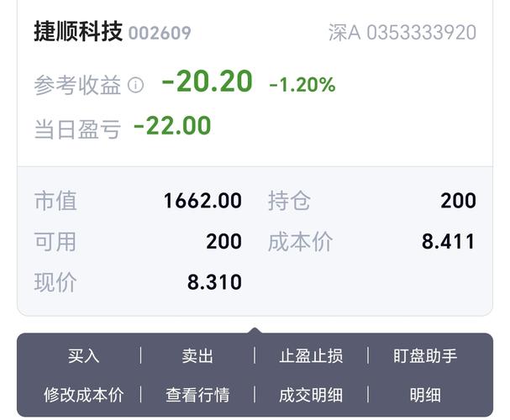The width and height of the screenshot is (510, 420).
Task: Tap the 当日盈亏 value -22.00
Action: tap(172, 126)
